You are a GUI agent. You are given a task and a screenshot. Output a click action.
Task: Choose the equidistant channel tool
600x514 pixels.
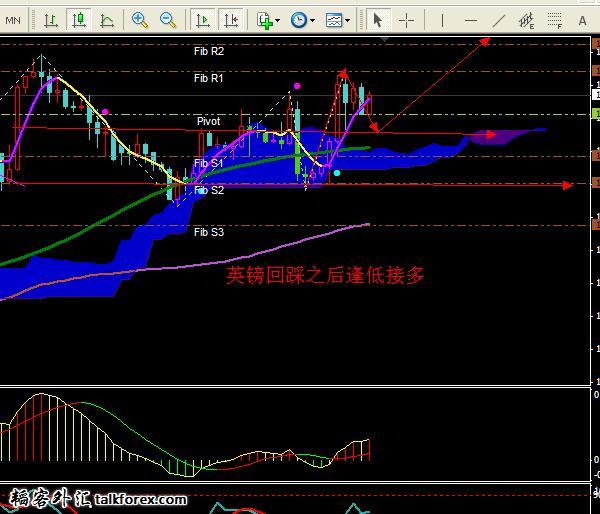pos(527,19)
